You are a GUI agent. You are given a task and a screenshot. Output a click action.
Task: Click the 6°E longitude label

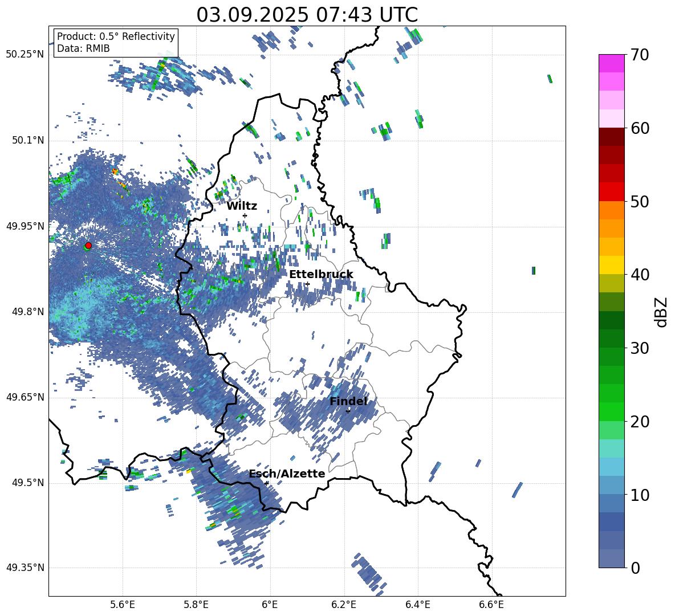point(270,605)
